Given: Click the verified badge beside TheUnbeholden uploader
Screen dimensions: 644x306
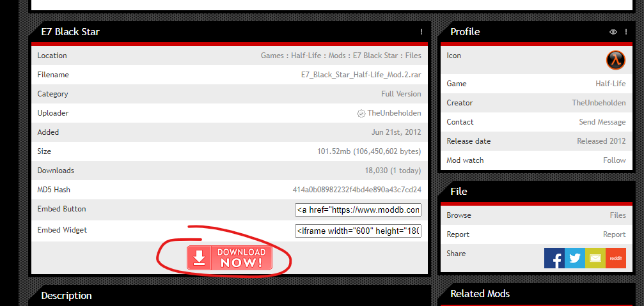Looking at the screenshot, I should coord(361,113).
